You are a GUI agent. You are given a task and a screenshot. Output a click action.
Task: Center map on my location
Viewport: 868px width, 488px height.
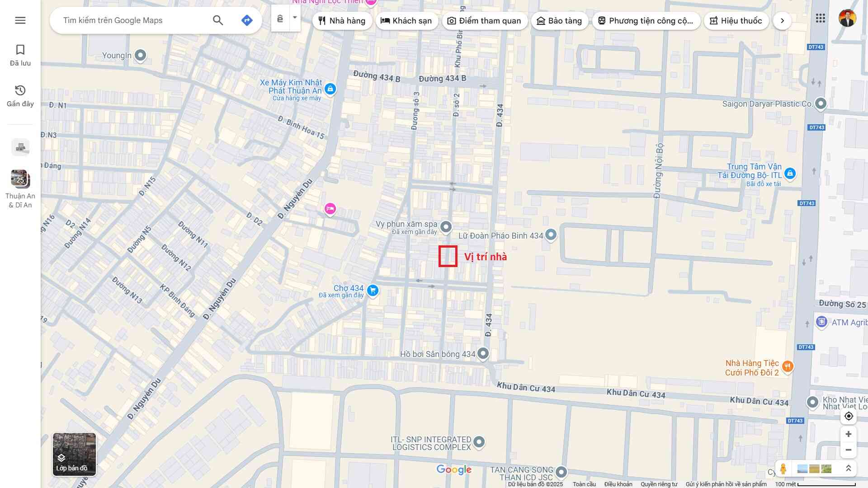pyautogui.click(x=849, y=416)
